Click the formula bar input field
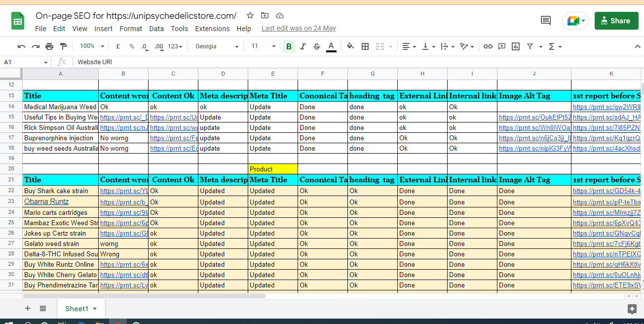The height and width of the screenshot is (324, 644). [345, 62]
